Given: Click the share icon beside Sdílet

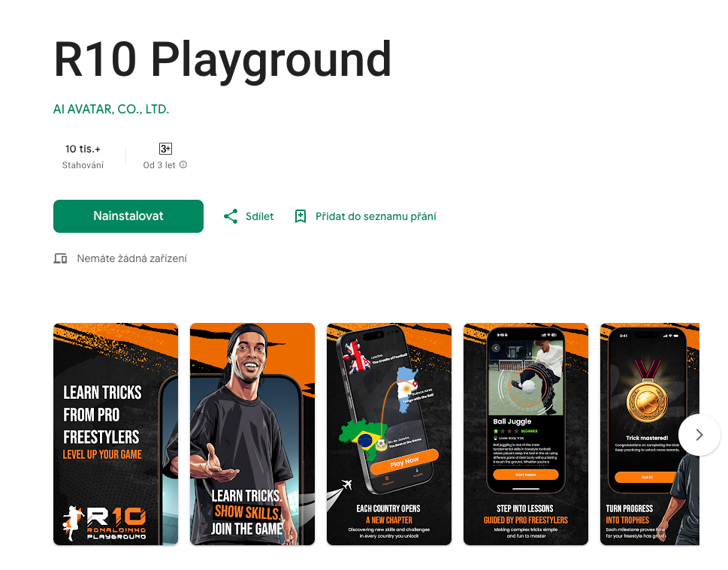Looking at the screenshot, I should 231,216.
